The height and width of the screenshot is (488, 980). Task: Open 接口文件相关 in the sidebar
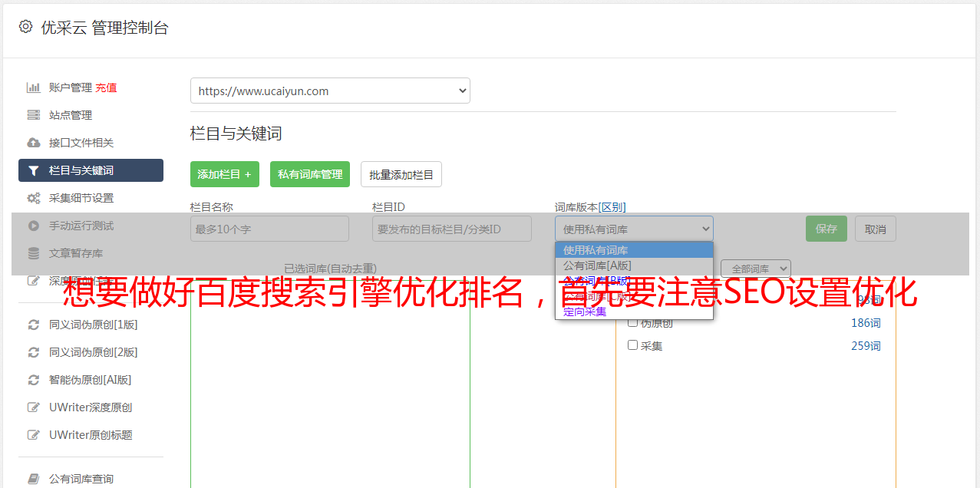click(x=81, y=143)
